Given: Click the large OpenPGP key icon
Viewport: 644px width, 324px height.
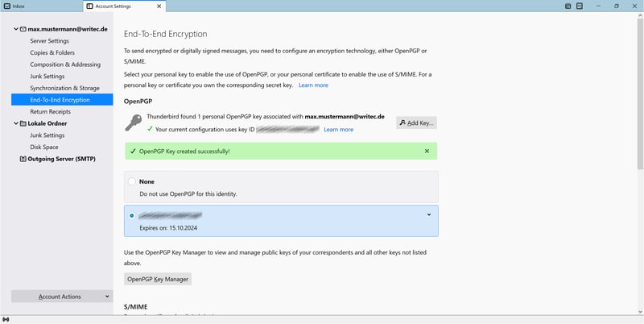Looking at the screenshot, I should coord(133,123).
